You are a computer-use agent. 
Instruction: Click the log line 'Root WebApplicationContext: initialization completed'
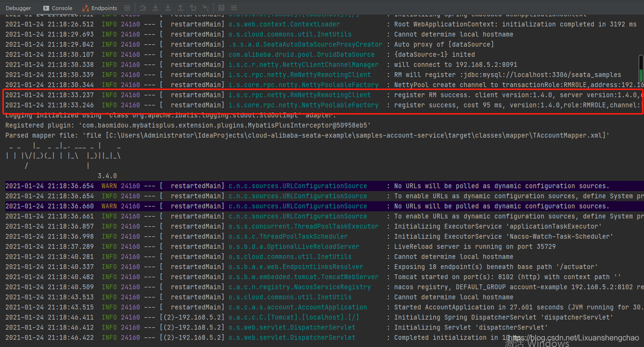pos(515,24)
